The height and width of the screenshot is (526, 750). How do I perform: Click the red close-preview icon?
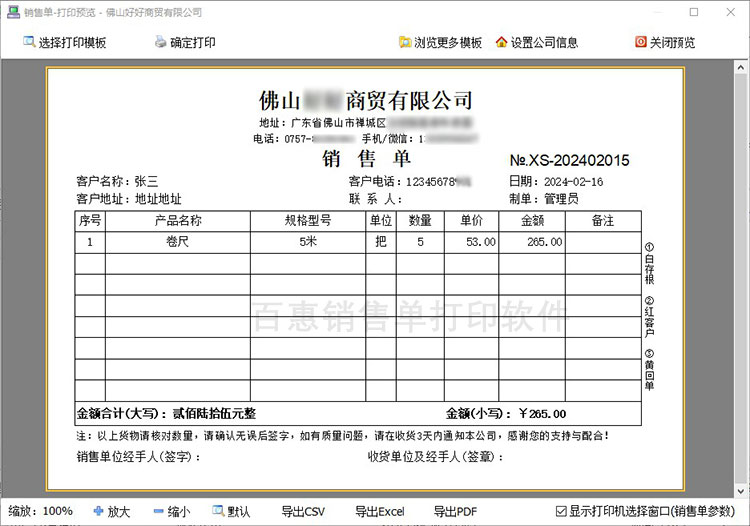640,42
